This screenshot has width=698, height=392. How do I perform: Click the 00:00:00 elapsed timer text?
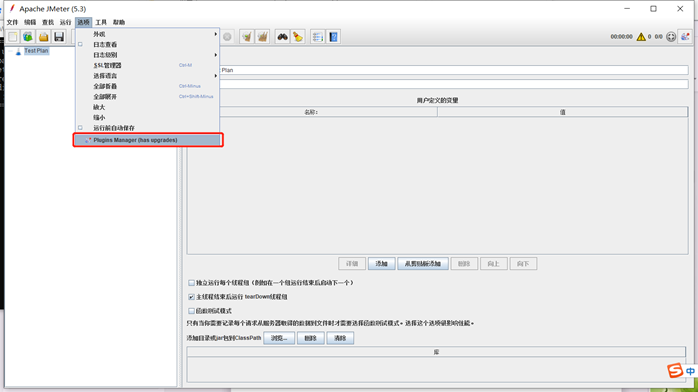point(621,37)
